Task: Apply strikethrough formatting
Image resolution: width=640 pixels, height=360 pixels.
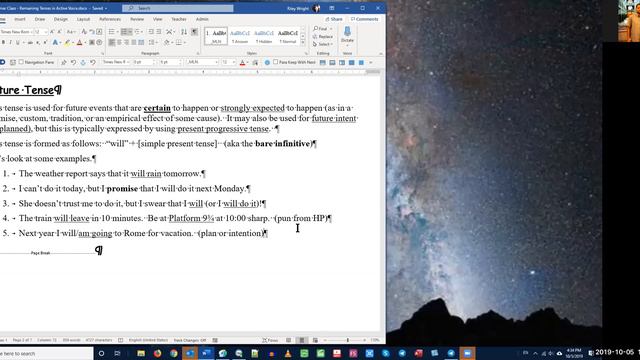Action: [30, 42]
